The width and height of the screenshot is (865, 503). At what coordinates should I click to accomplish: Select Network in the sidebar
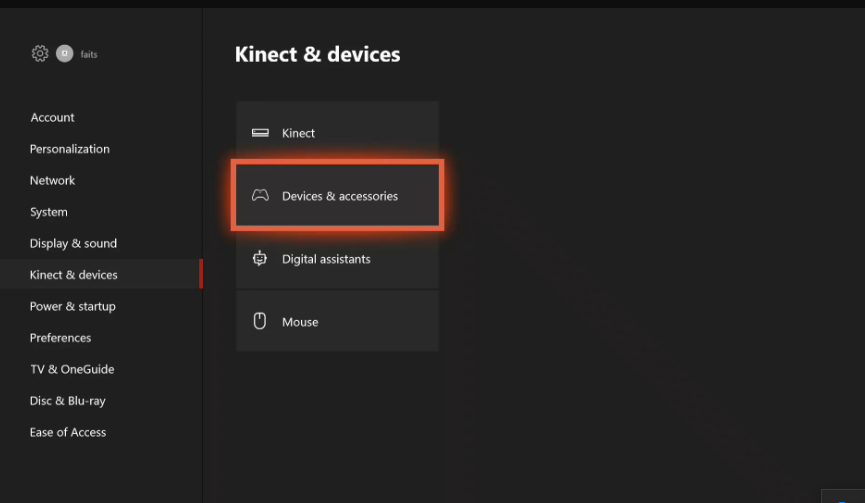[52, 180]
